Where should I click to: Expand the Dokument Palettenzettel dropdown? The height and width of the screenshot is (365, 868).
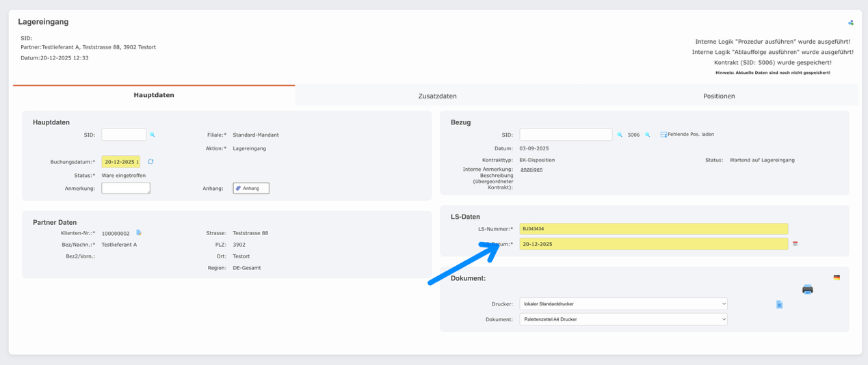coord(623,319)
